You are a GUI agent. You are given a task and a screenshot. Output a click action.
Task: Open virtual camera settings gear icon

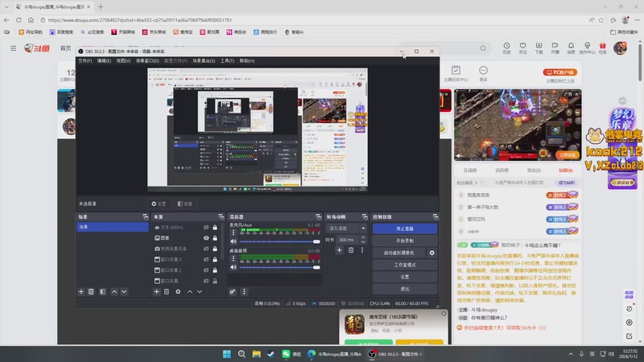tap(432, 253)
